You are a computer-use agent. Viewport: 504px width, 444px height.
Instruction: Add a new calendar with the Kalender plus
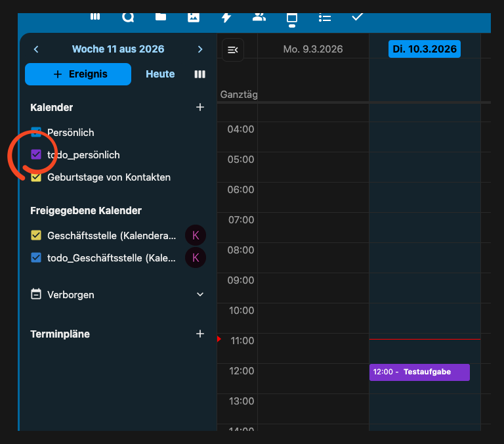[x=200, y=107]
